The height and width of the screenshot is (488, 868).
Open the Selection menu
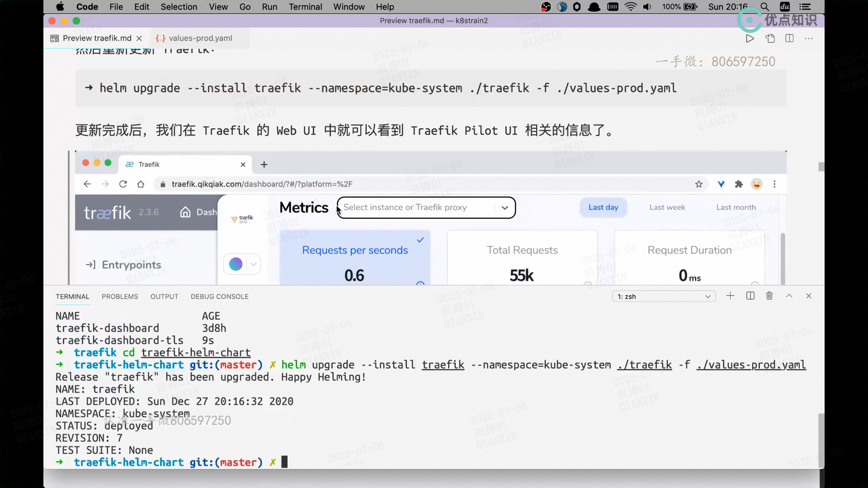(x=179, y=7)
